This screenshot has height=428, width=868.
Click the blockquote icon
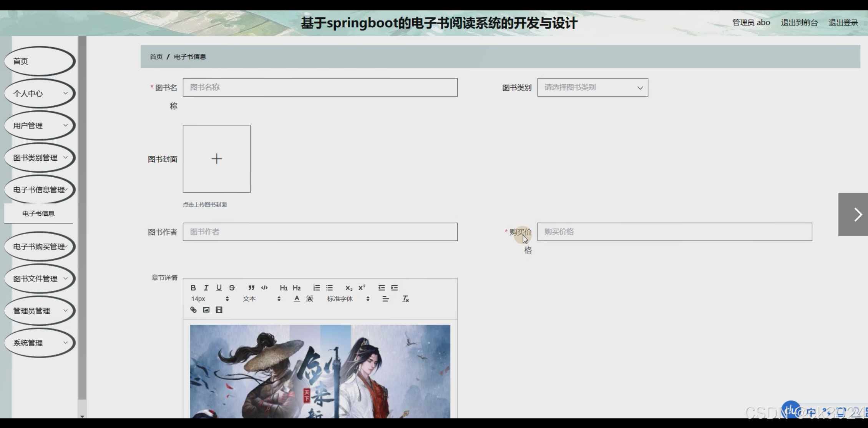(251, 288)
